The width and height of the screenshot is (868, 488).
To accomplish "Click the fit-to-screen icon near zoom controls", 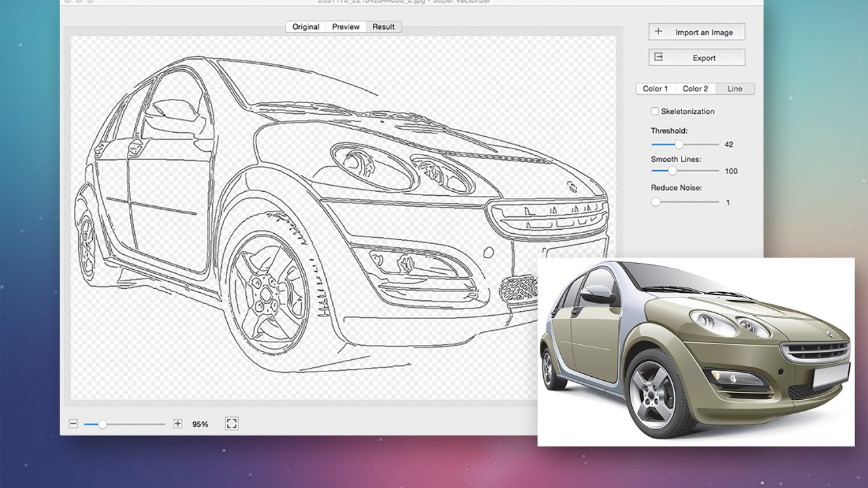I will (x=231, y=423).
